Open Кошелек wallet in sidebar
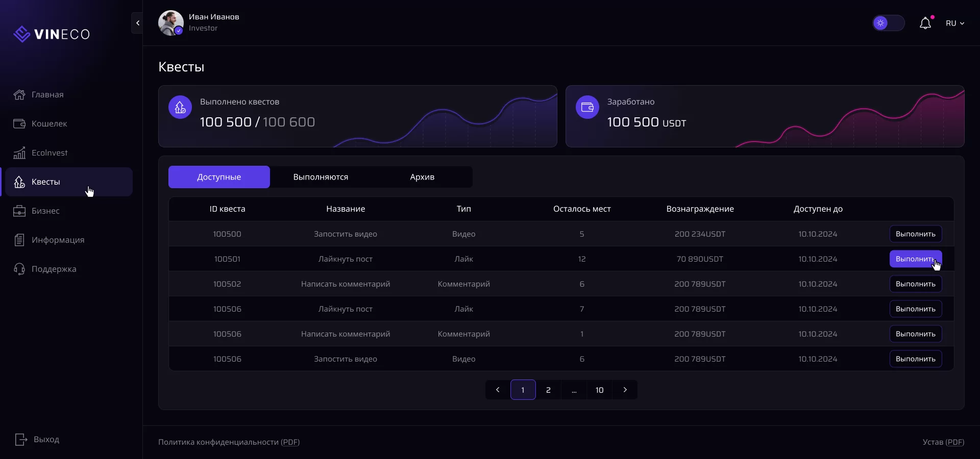The height and width of the screenshot is (459, 980). 19,124
